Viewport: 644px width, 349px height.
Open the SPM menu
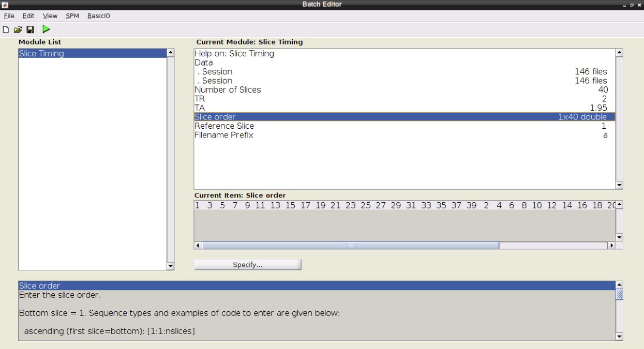72,16
